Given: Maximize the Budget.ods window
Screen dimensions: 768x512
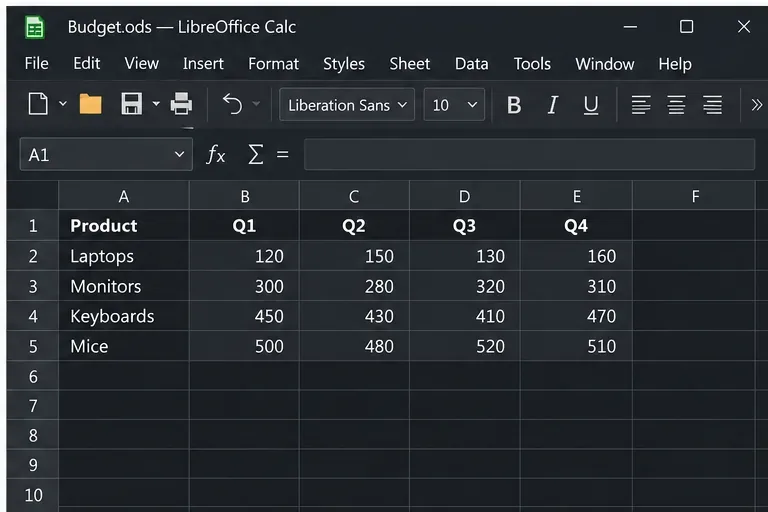Looking at the screenshot, I should [x=686, y=26].
